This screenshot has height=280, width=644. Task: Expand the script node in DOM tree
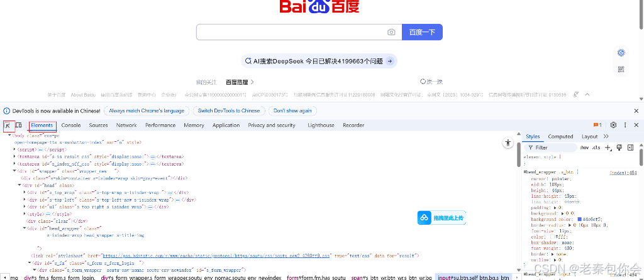click(x=15, y=149)
